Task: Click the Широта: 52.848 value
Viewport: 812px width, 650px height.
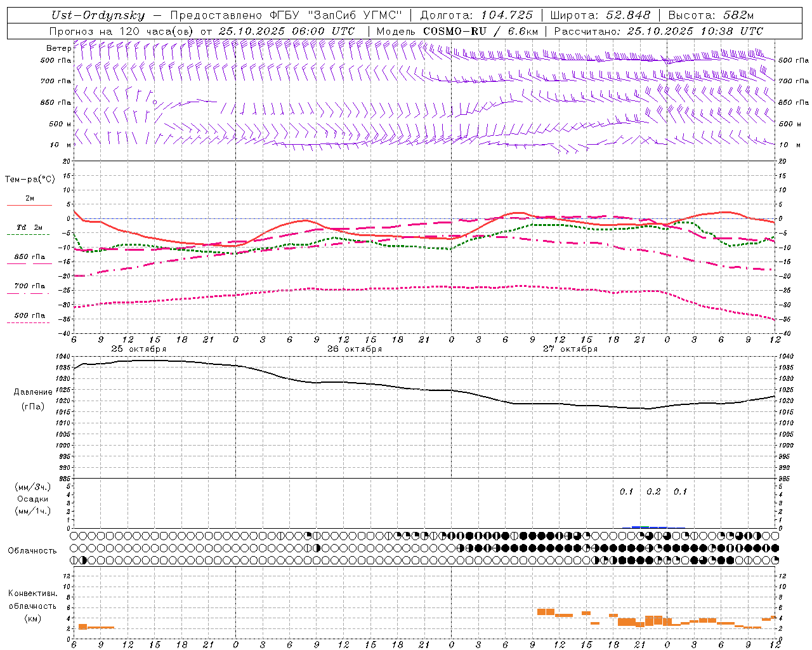Action: point(600,15)
